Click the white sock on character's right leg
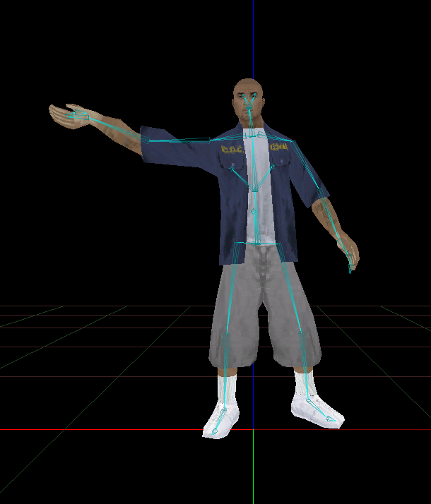The height and width of the screenshot is (504, 431). (x=227, y=387)
